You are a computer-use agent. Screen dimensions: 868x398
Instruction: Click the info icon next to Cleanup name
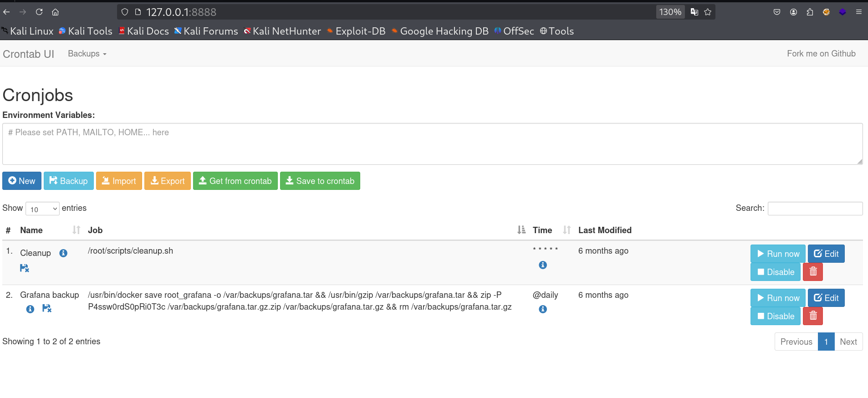click(x=63, y=253)
